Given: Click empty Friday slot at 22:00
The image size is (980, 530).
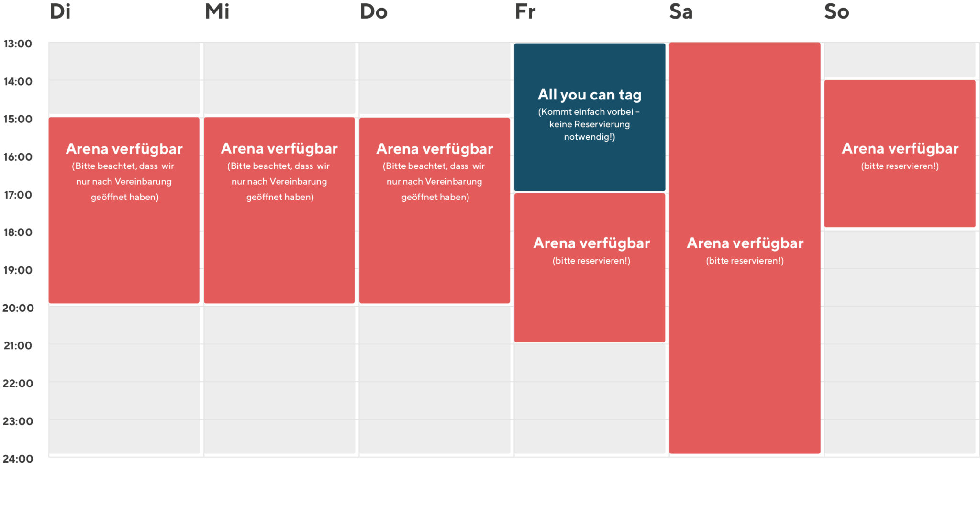Looking at the screenshot, I should click(x=590, y=401).
